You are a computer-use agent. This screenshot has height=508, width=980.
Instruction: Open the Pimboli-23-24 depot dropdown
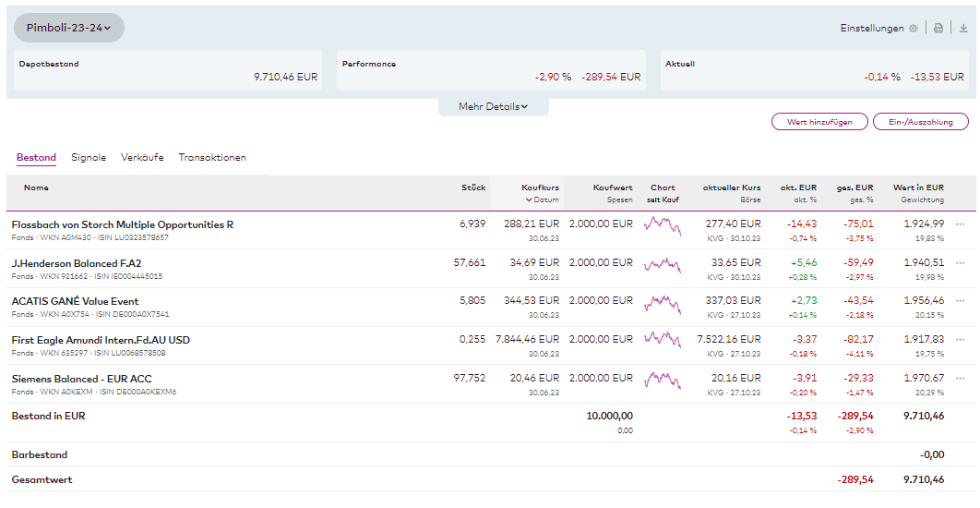point(69,28)
